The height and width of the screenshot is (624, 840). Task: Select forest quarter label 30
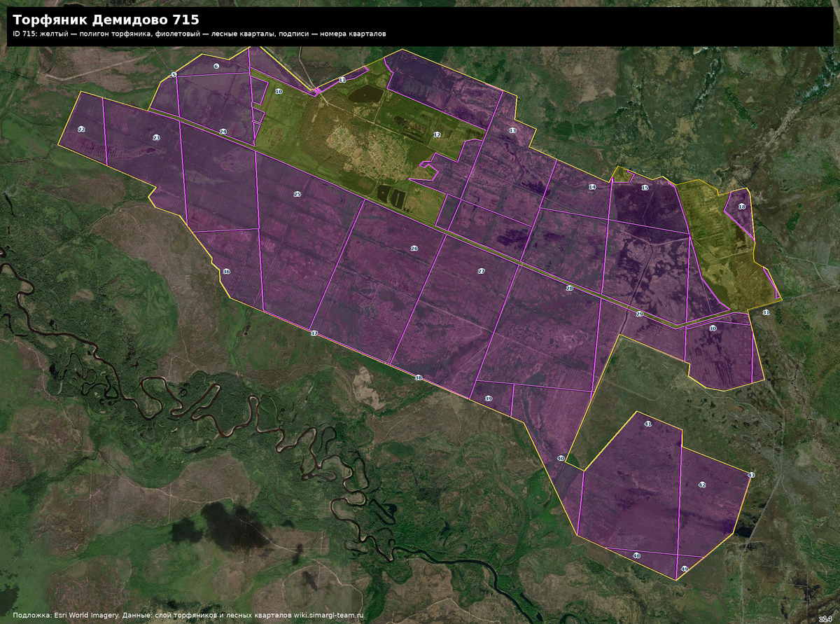pyautogui.click(x=713, y=328)
